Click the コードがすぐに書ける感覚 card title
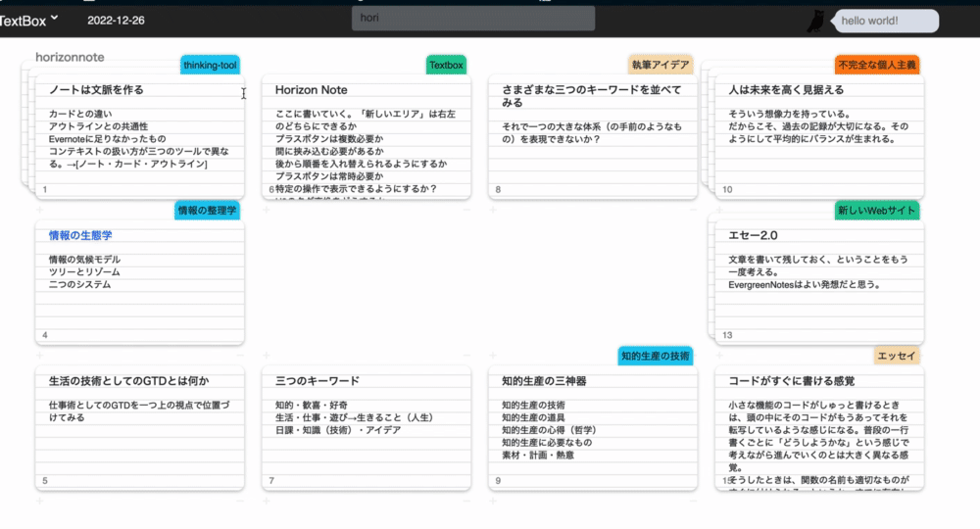The height and width of the screenshot is (529, 980). coord(791,381)
